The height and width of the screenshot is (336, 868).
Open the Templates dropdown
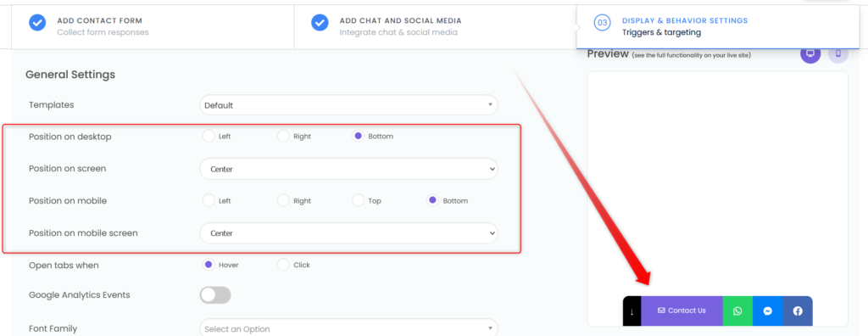[348, 105]
